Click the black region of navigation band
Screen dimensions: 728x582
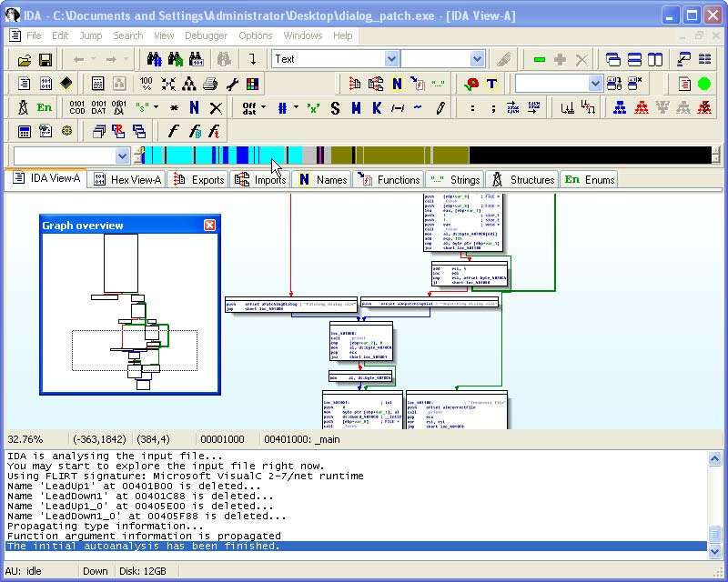coord(590,155)
